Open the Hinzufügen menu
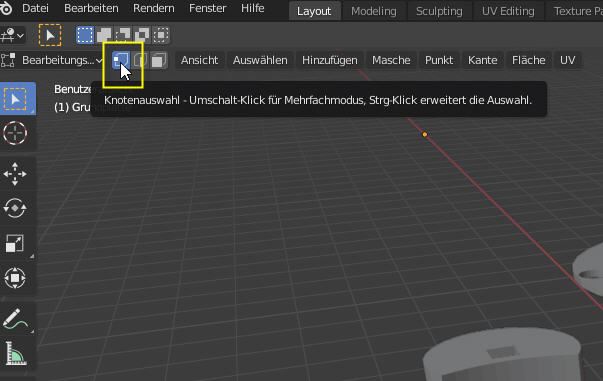This screenshot has width=603, height=381. (330, 60)
